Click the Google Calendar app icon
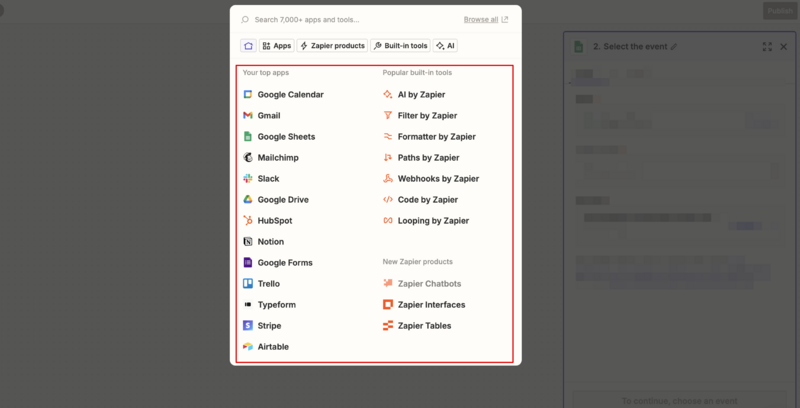This screenshot has height=408, width=800. 248,94
